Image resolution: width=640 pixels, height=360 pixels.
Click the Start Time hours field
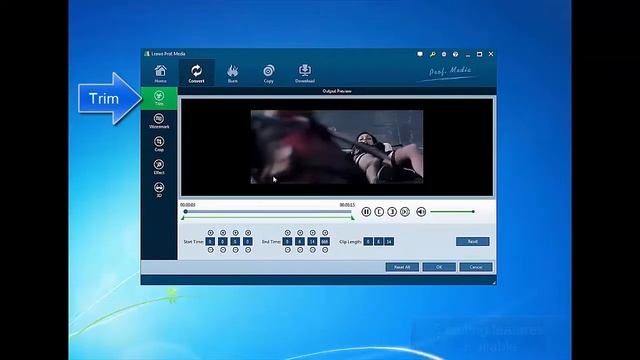(210, 242)
